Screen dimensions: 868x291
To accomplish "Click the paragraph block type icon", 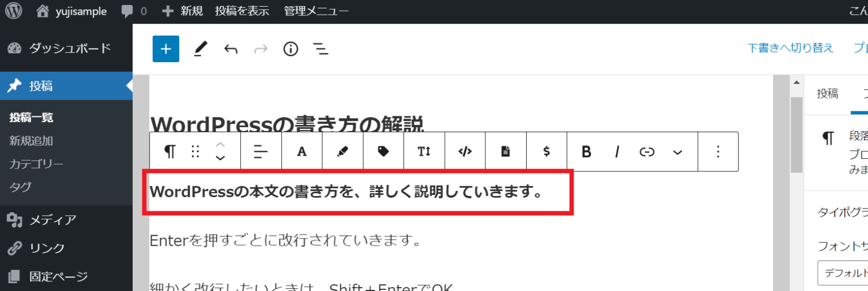I will (x=170, y=151).
